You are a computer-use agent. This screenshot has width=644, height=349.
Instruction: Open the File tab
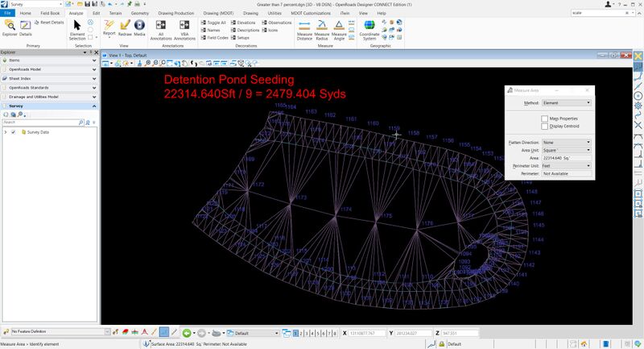click(7, 13)
